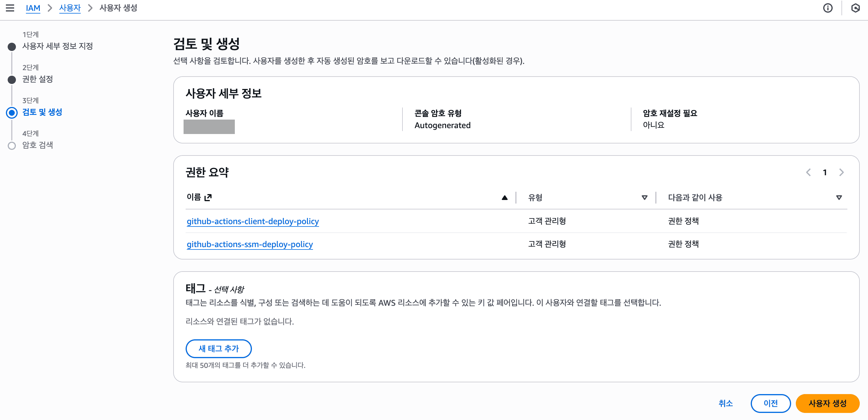Image resolution: width=868 pixels, height=420 pixels.
Task: Open the IAM breadcrumb menu item
Action: click(33, 8)
